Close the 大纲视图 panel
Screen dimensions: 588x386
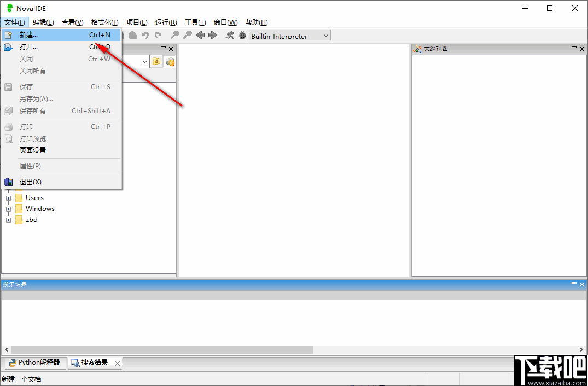(x=582, y=49)
